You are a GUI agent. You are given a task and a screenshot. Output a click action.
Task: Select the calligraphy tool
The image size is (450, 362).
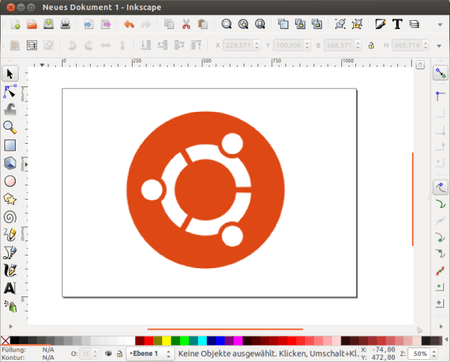(10, 270)
